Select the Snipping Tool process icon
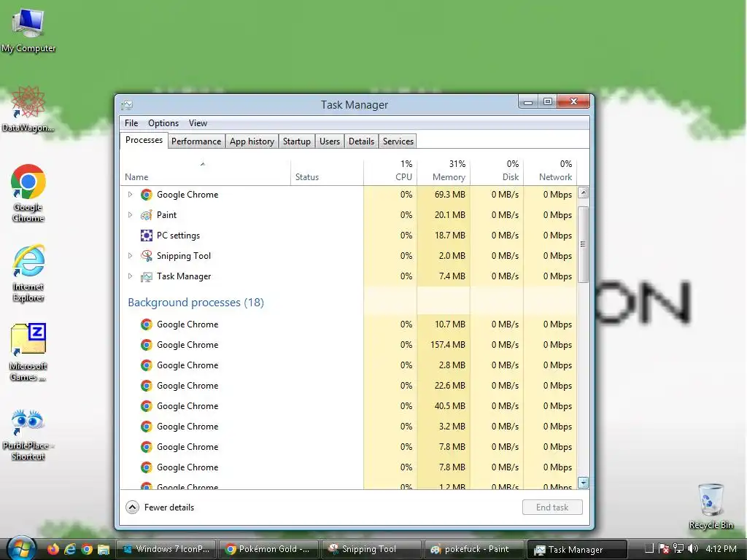 [146, 256]
